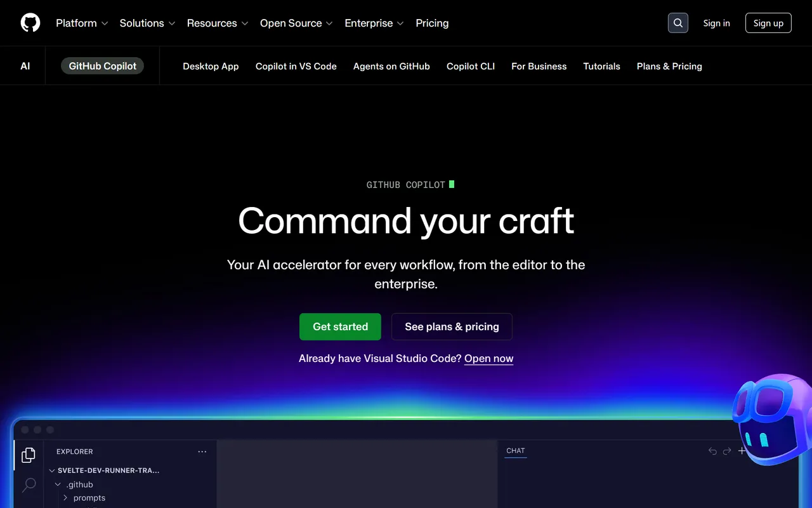
Task: Click the new chat plus icon
Action: (x=742, y=451)
